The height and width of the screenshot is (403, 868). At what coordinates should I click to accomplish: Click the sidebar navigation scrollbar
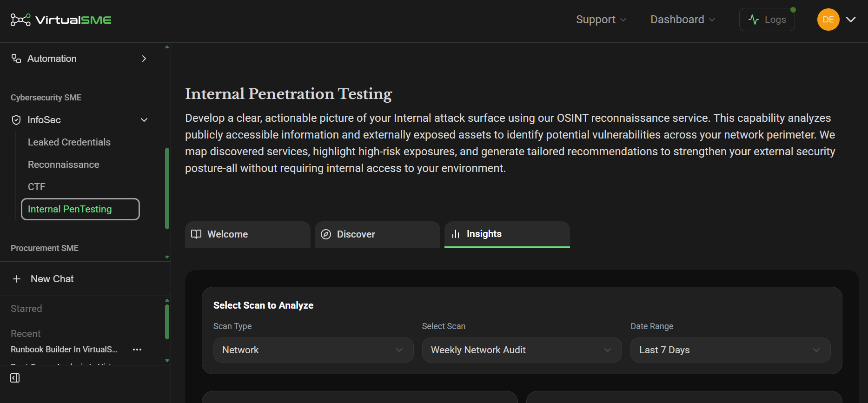pyautogui.click(x=167, y=188)
